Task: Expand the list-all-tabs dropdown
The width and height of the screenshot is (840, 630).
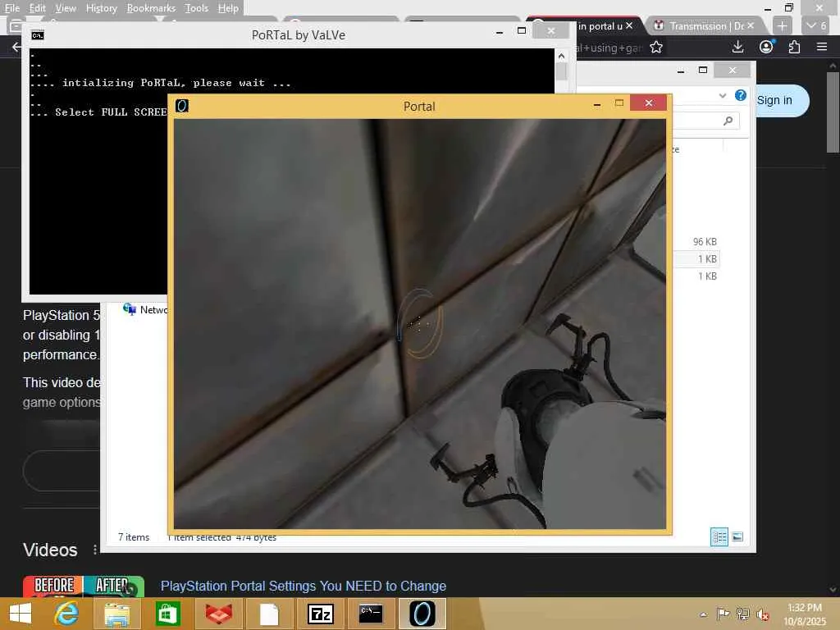Action: 816,25
